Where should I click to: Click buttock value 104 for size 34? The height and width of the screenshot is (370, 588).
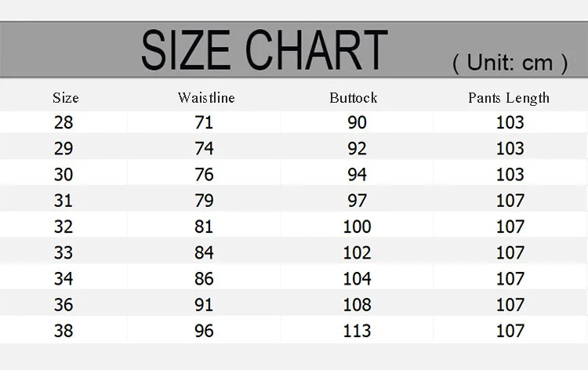357,279
